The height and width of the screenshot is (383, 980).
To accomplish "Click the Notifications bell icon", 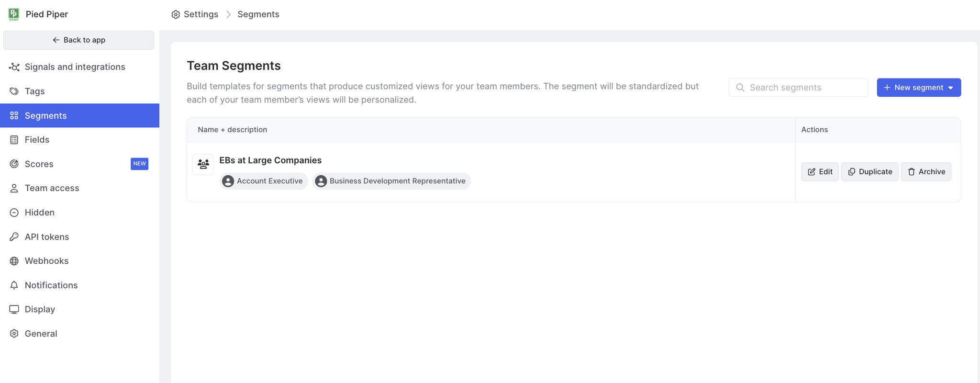I will 14,285.
